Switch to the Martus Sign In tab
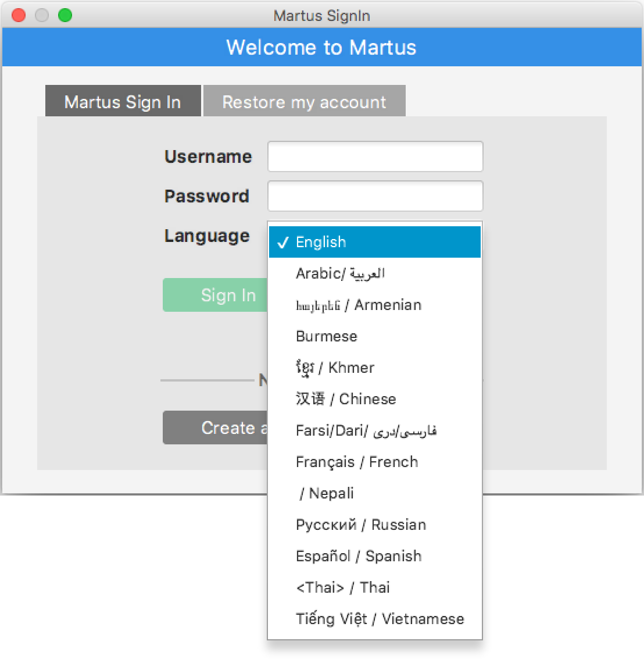The height and width of the screenshot is (659, 644). [123, 101]
